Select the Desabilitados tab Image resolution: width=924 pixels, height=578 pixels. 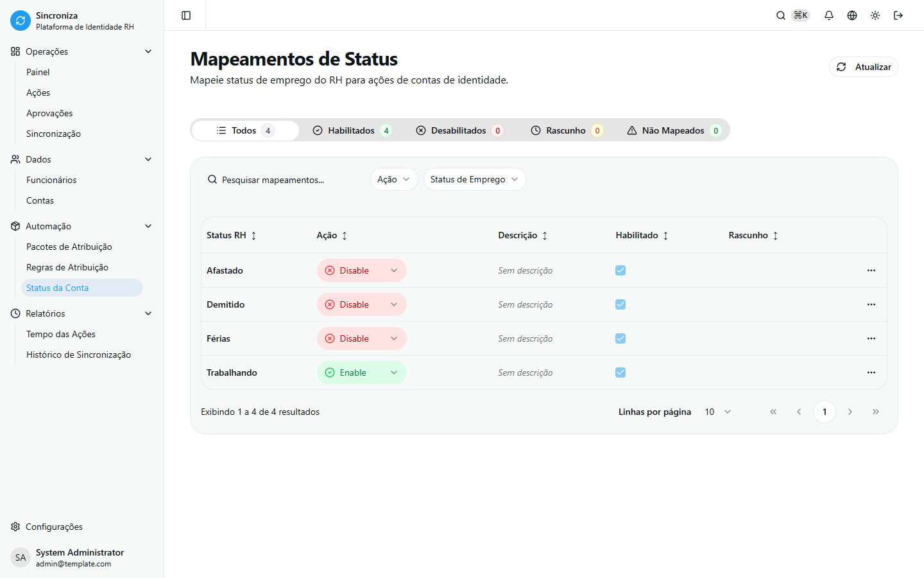coord(458,130)
